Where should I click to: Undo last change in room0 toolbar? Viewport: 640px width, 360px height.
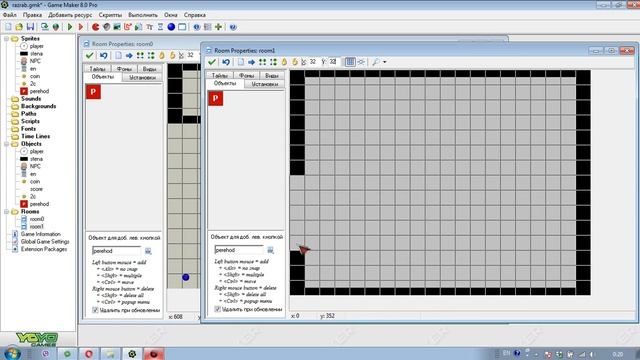(x=103, y=56)
